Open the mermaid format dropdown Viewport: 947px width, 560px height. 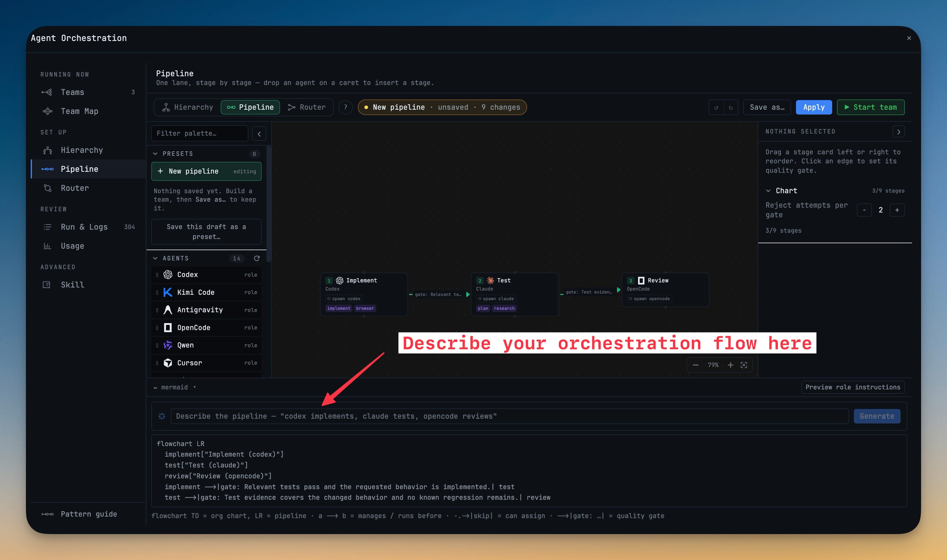(175, 387)
